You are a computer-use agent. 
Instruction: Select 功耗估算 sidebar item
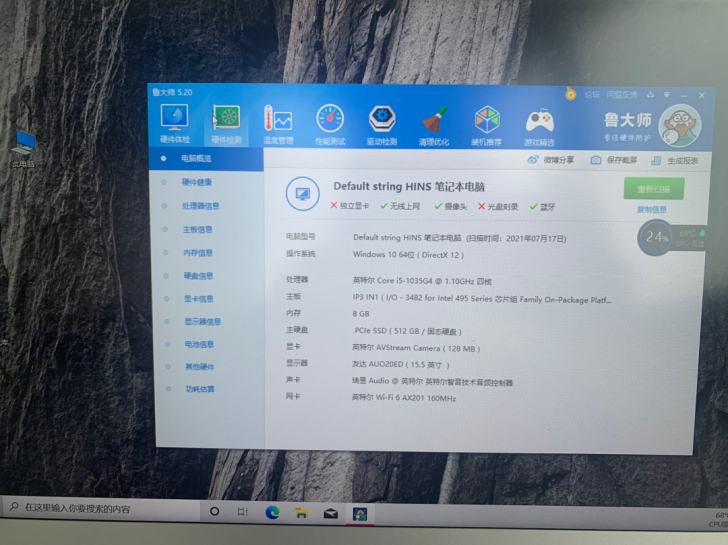198,389
